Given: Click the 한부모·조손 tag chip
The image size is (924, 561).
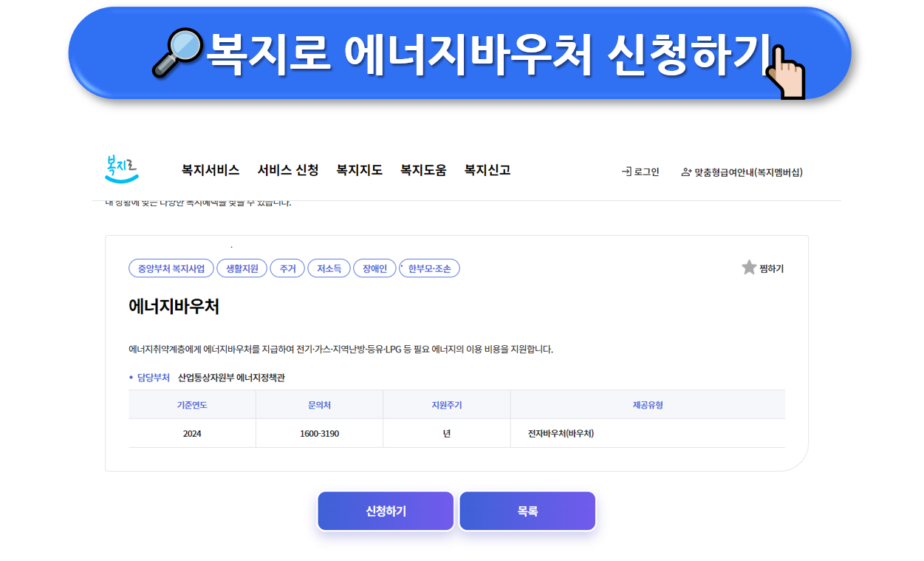Looking at the screenshot, I should [x=428, y=268].
